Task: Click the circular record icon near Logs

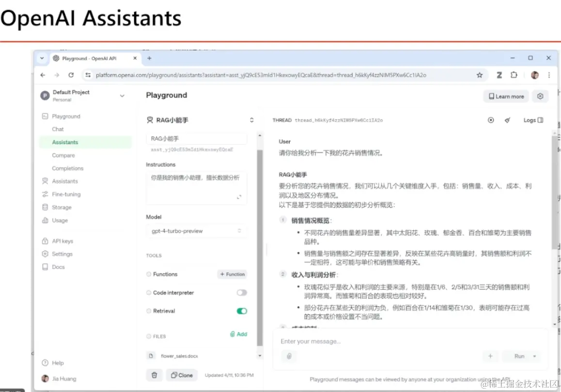Action: coord(491,120)
